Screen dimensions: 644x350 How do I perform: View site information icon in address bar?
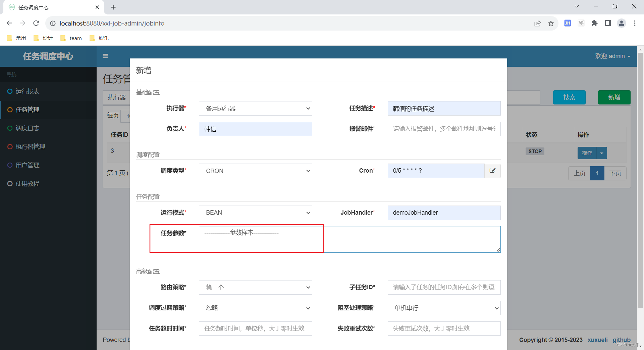coord(53,23)
